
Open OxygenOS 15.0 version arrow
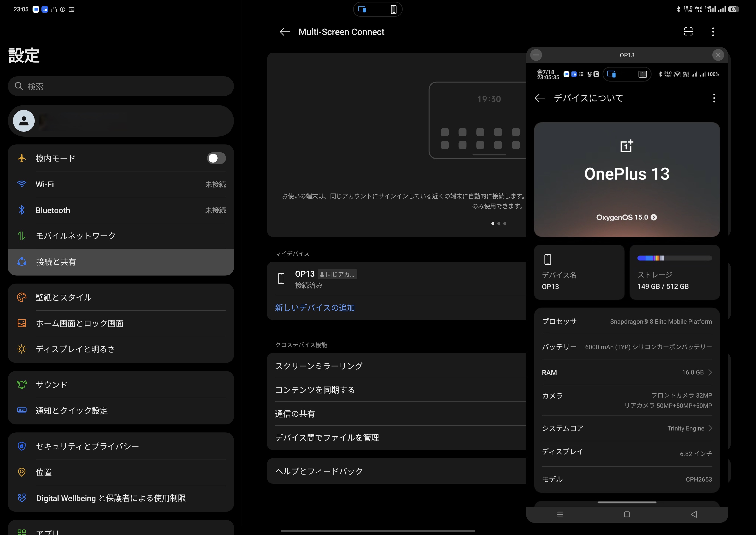[654, 217]
